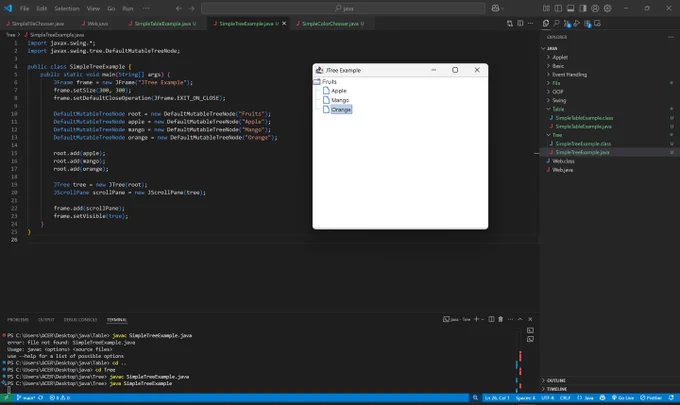Click Go Live in status bar
This screenshot has height=405, width=680.
coord(623,398)
